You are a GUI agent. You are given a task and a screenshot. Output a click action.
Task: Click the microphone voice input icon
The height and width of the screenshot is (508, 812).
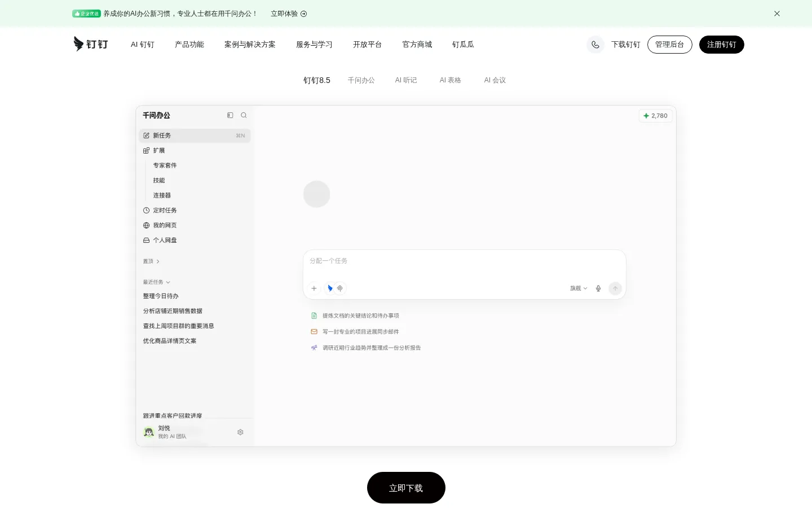(x=598, y=288)
